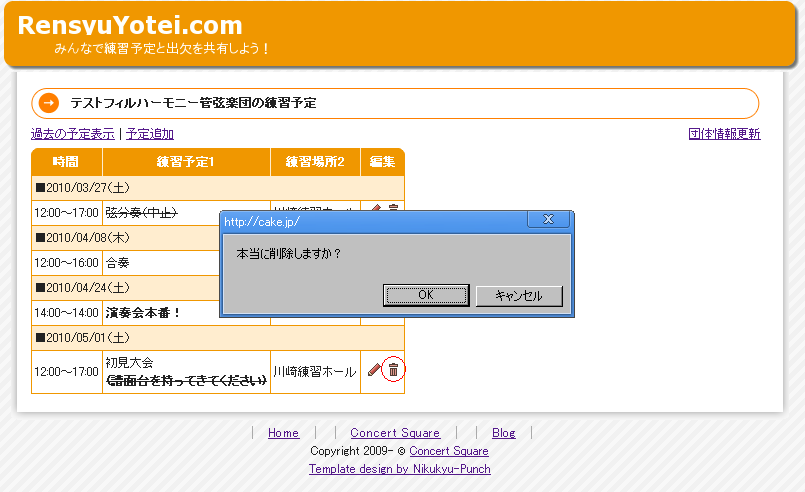
Task: Click the 時間 column header
Action: pyautogui.click(x=66, y=162)
